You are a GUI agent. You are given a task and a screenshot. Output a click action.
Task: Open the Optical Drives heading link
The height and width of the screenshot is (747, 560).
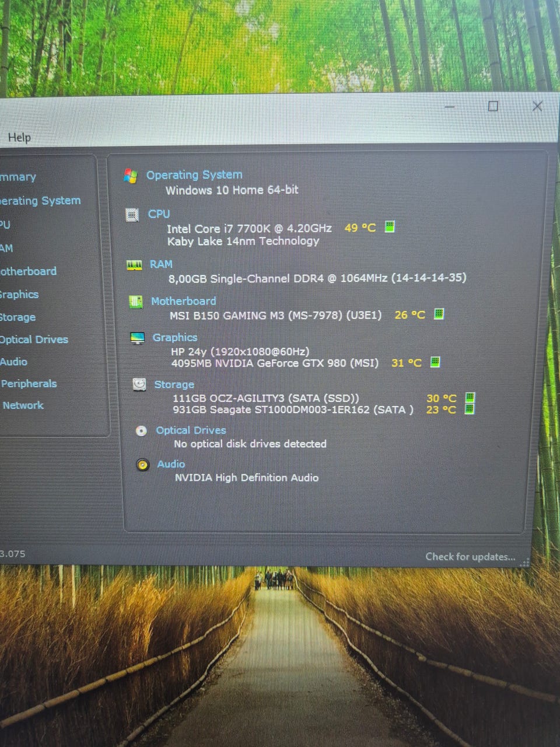point(191,430)
